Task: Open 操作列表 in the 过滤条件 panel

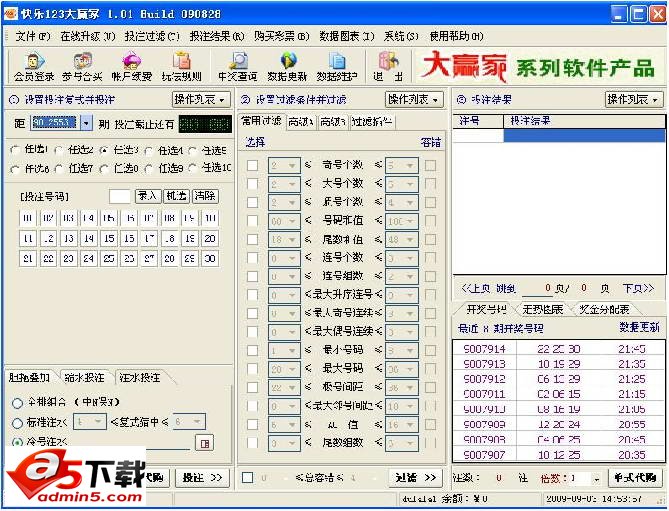Action: tap(414, 99)
